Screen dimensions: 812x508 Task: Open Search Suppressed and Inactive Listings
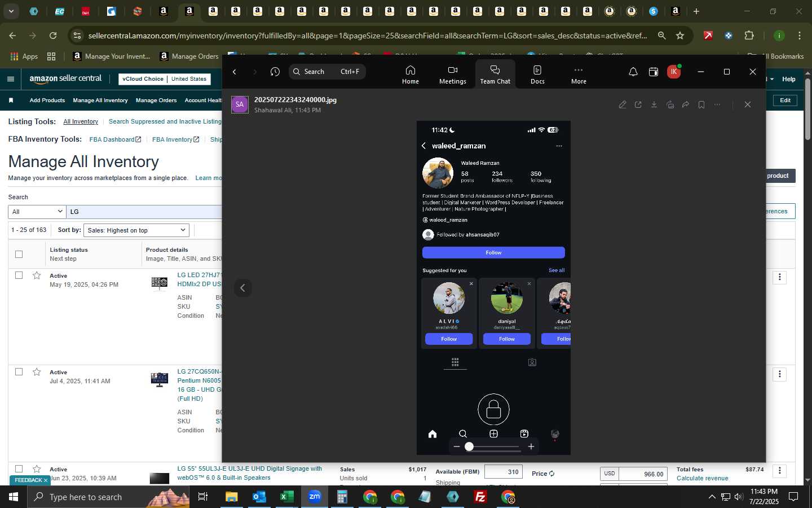tap(165, 121)
